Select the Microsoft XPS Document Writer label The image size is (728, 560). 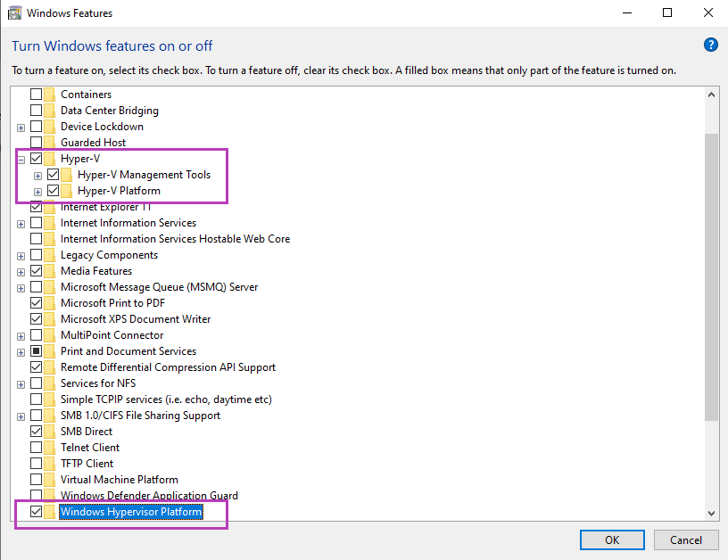click(136, 319)
